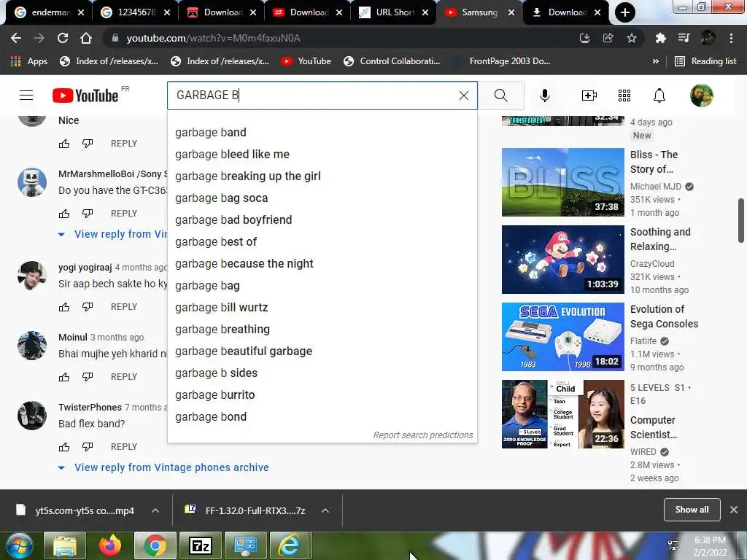Expand the View reply under MrMarshmelloBoi
This screenshot has width=747, height=560.
pos(113,234)
